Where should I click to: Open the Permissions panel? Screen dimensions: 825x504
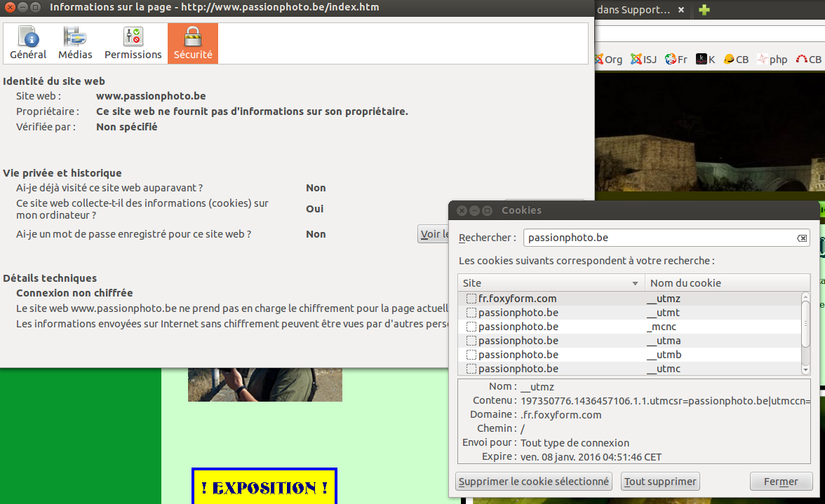(x=133, y=43)
